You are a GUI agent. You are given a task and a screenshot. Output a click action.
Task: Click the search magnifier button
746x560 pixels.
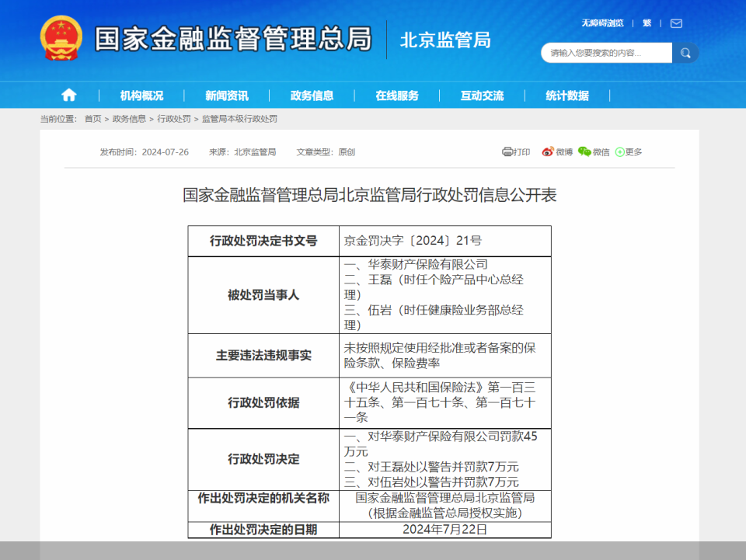point(685,53)
